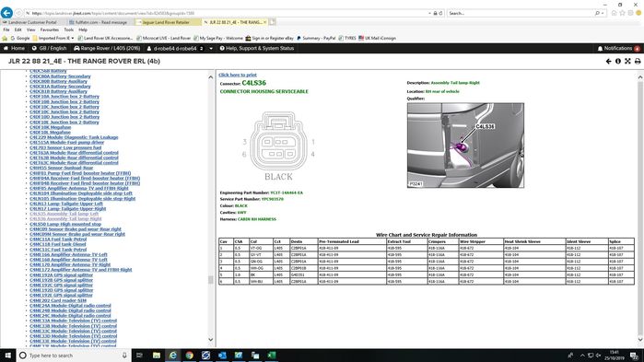This screenshot has height=362, width=644.
Task: Click the tail lamp location image
Action: click(465, 146)
